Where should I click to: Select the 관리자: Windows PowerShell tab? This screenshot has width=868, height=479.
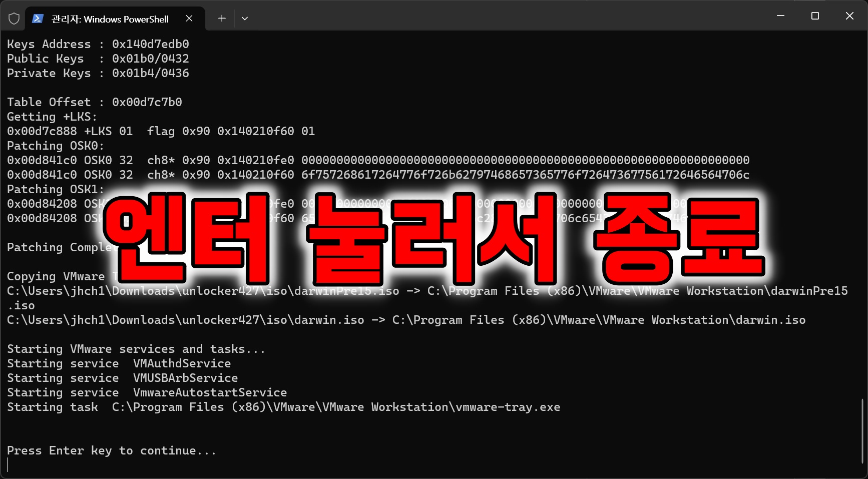(115, 19)
